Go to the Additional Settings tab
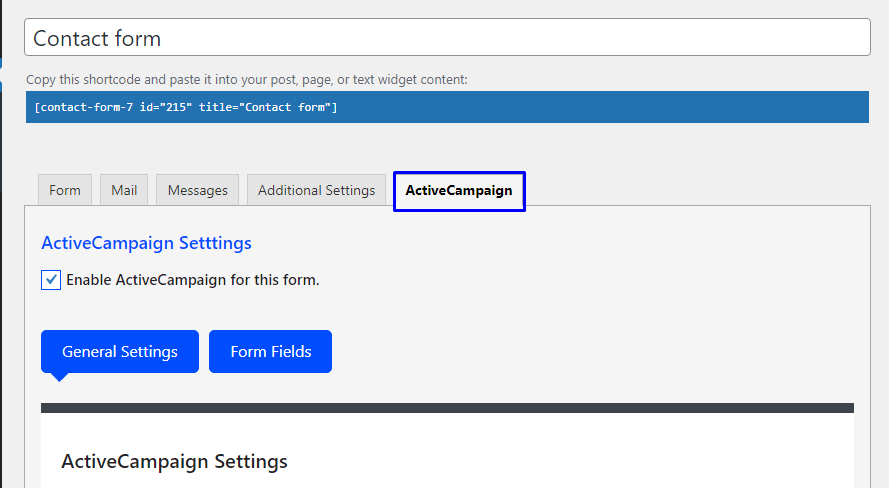 pos(316,190)
